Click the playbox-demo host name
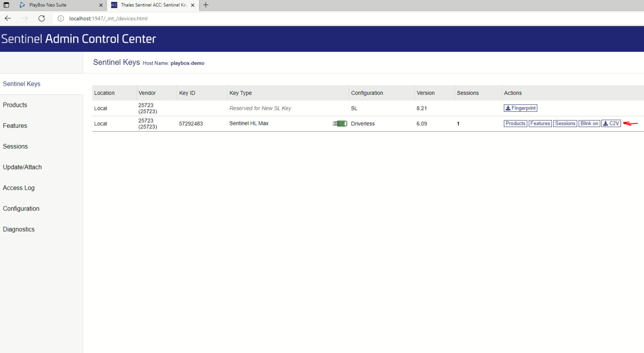 tap(187, 63)
